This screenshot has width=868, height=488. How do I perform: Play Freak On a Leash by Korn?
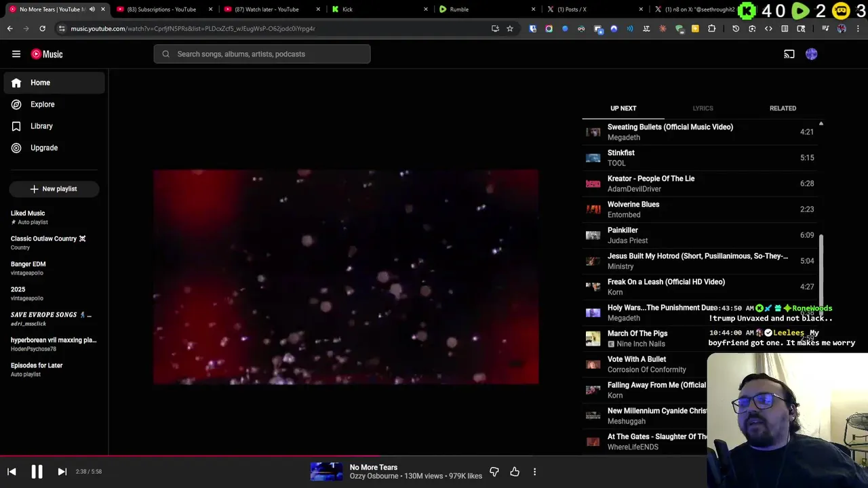[x=700, y=287]
